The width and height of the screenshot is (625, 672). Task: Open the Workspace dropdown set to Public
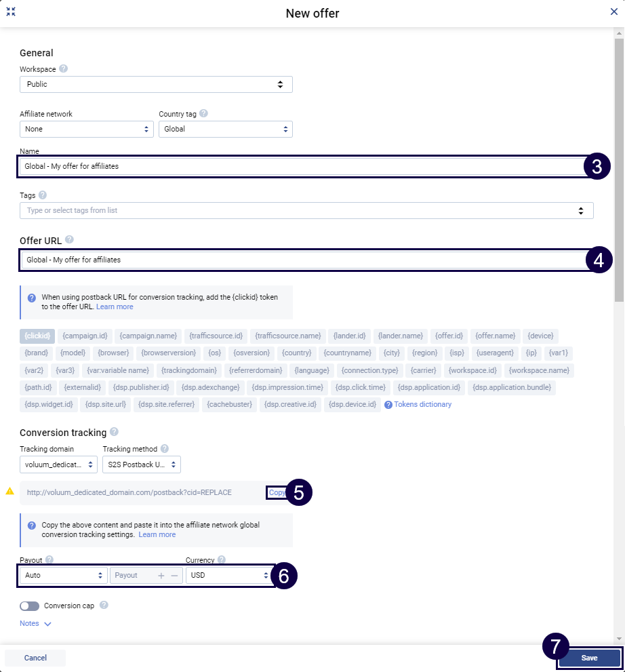[x=156, y=84]
